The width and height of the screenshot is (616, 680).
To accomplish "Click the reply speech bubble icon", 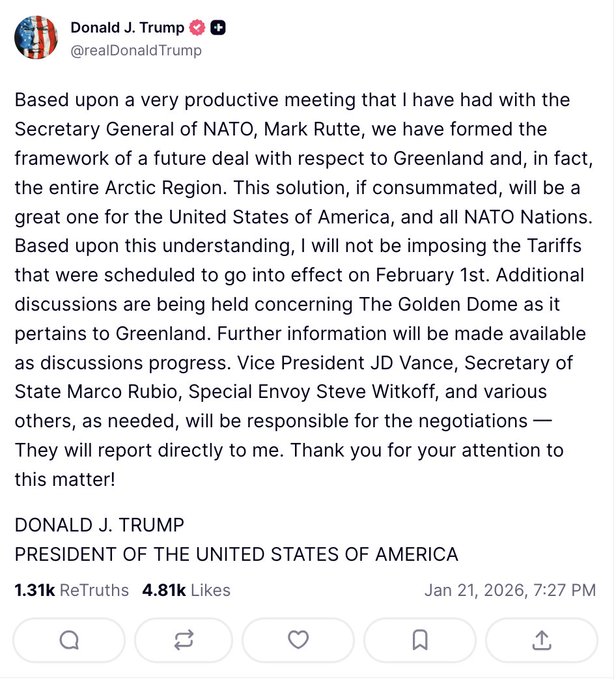I will tap(69, 640).
